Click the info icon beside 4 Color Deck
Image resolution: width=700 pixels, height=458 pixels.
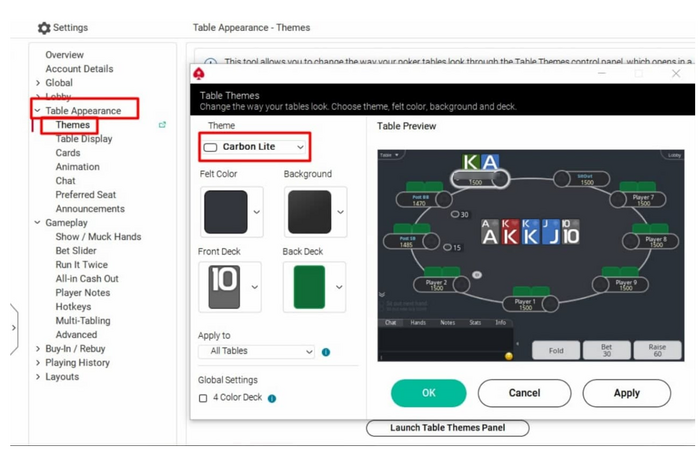[272, 399]
